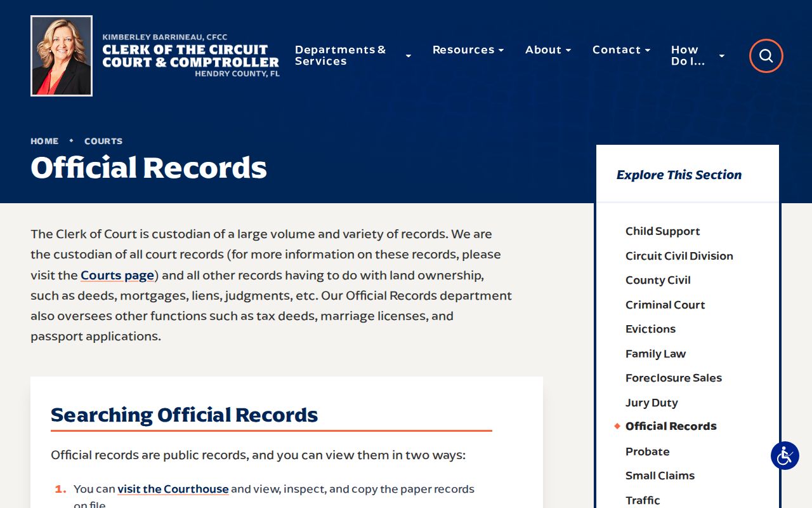This screenshot has height=508, width=812.
Task: Open Foreclosure Sales in sidebar
Action: pyautogui.click(x=674, y=378)
